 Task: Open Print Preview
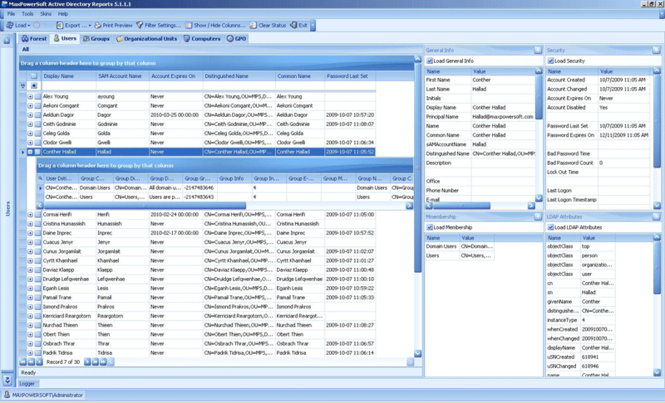(113, 25)
